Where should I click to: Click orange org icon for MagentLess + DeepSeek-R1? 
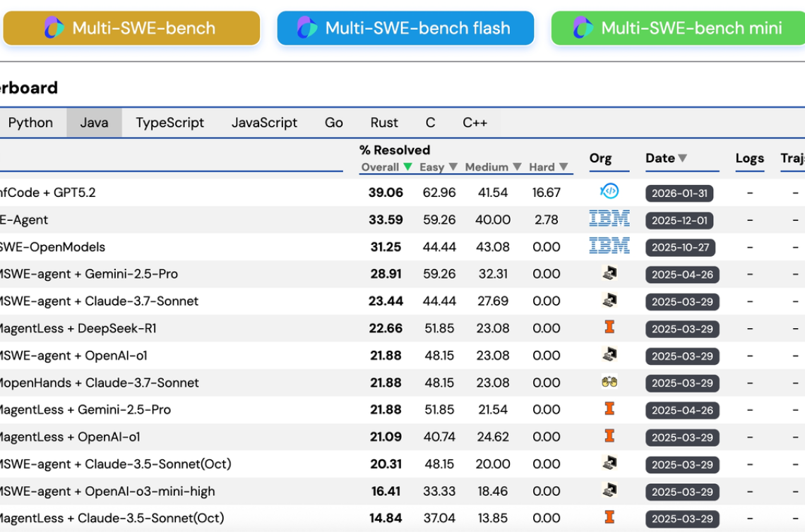[x=609, y=327]
